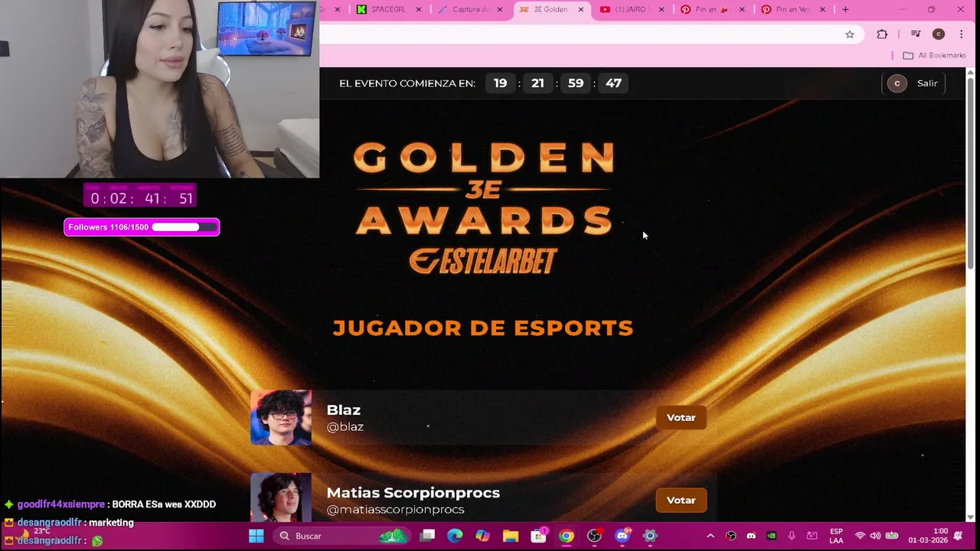Switch to the YouTube (1) JAIRO tab

click(x=632, y=9)
